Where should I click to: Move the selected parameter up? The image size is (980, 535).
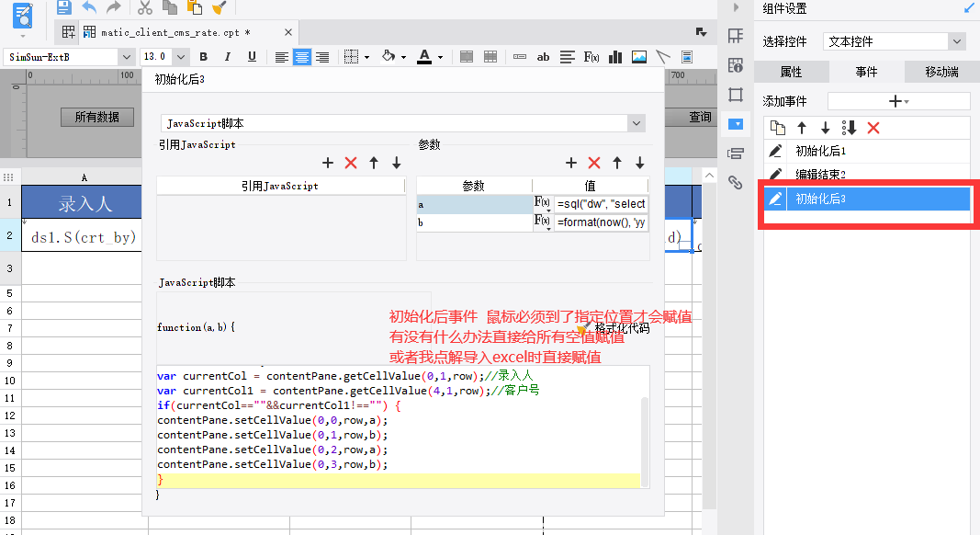(617, 164)
